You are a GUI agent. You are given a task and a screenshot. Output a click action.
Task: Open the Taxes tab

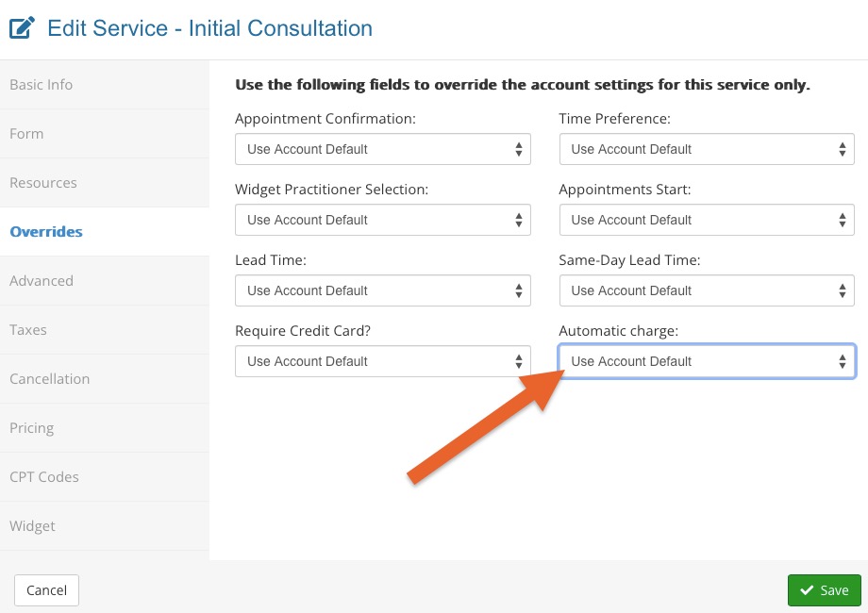(105, 330)
